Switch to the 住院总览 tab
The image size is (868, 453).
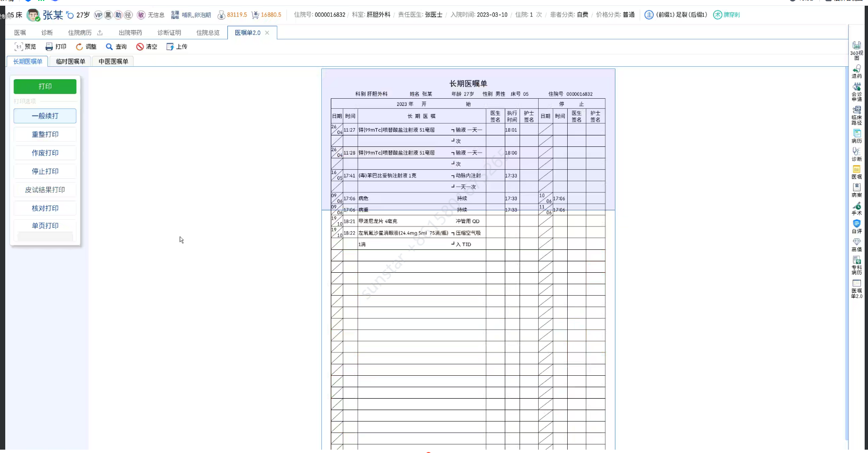pyautogui.click(x=208, y=33)
